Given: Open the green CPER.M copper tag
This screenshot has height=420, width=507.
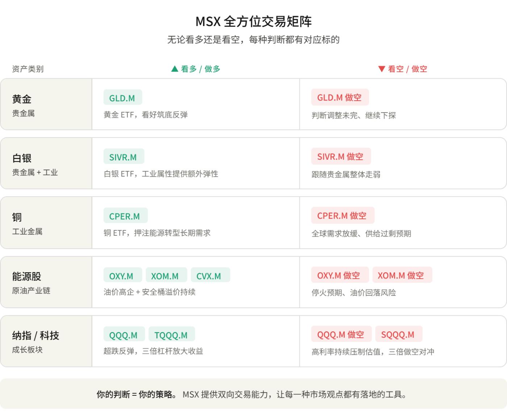Looking at the screenshot, I should pyautogui.click(x=125, y=216).
